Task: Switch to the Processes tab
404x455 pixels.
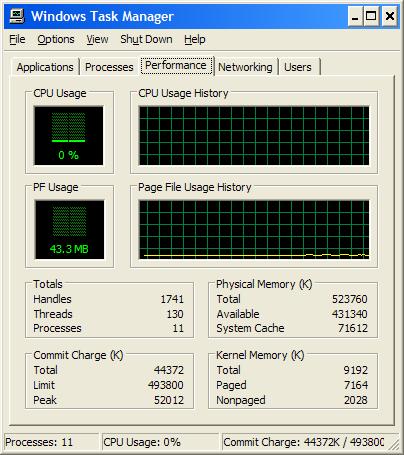Action: click(109, 67)
